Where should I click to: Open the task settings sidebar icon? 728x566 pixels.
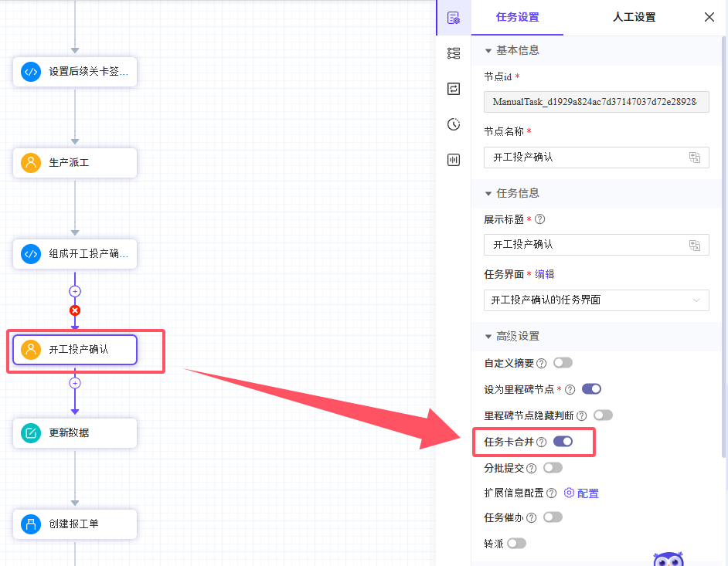coord(454,18)
